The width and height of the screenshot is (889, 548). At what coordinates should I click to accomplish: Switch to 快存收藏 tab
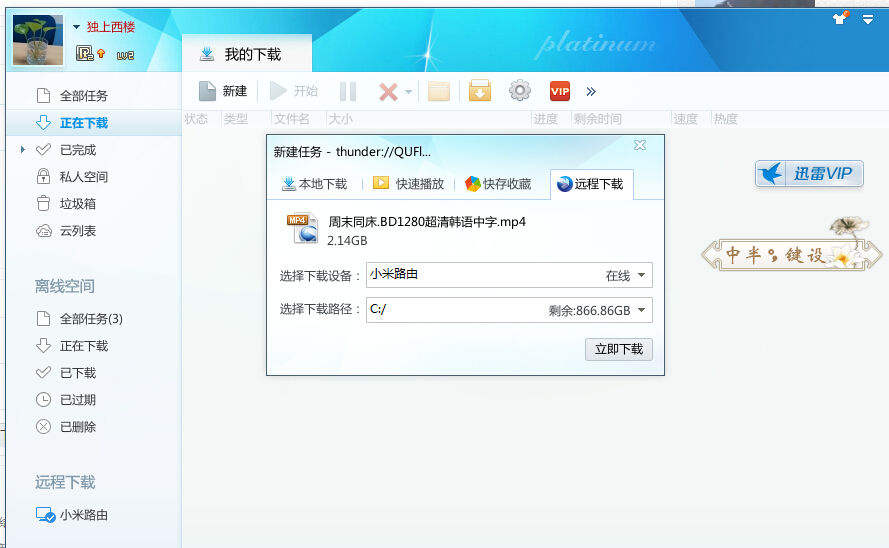(x=498, y=184)
